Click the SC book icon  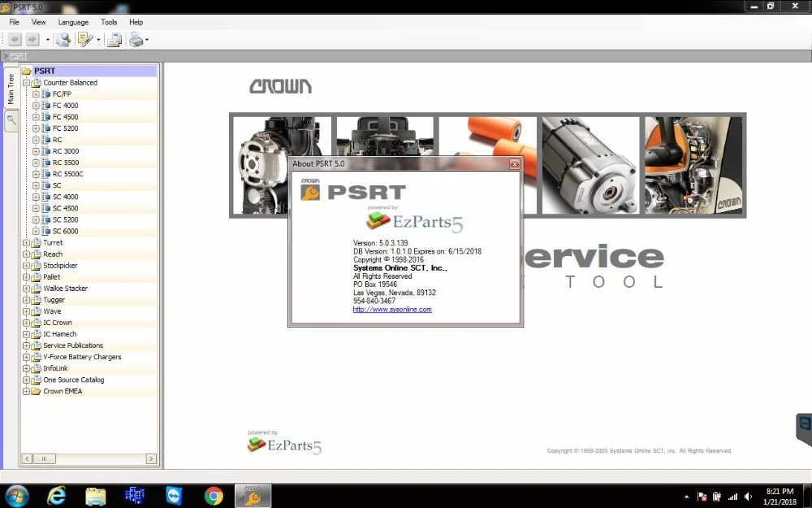pos(46,185)
